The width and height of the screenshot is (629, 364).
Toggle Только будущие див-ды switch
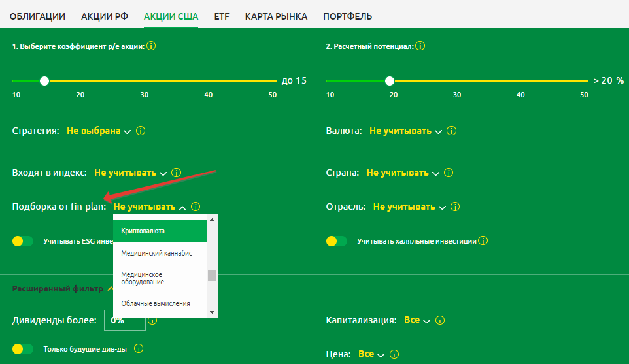[x=23, y=349]
